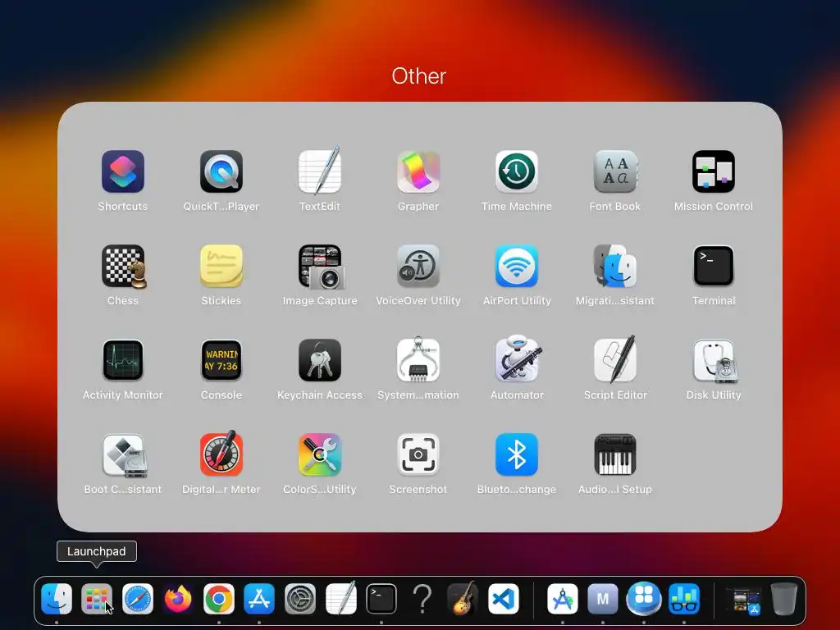This screenshot has width=840, height=630.
Task: Launch Firefox from the Dock
Action: coord(178,598)
